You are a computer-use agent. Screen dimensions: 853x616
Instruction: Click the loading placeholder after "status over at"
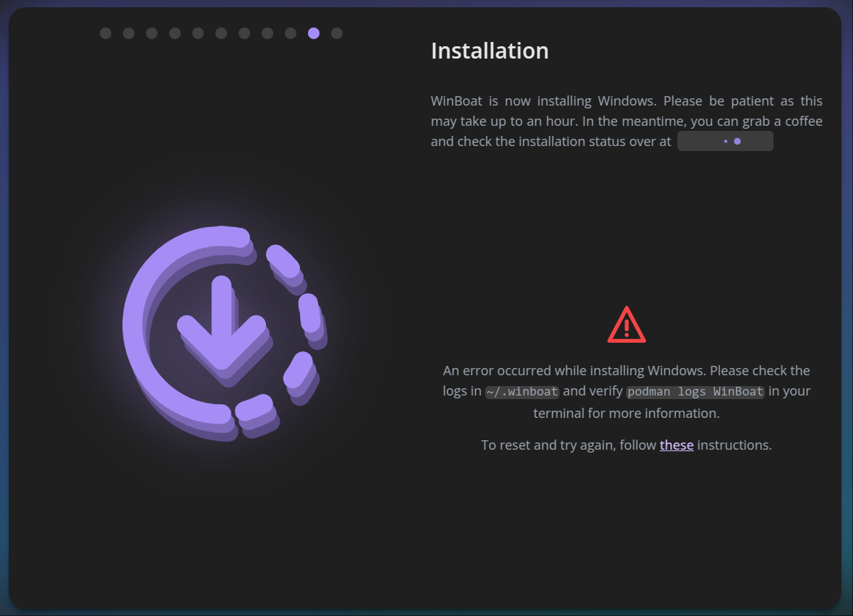(x=725, y=141)
